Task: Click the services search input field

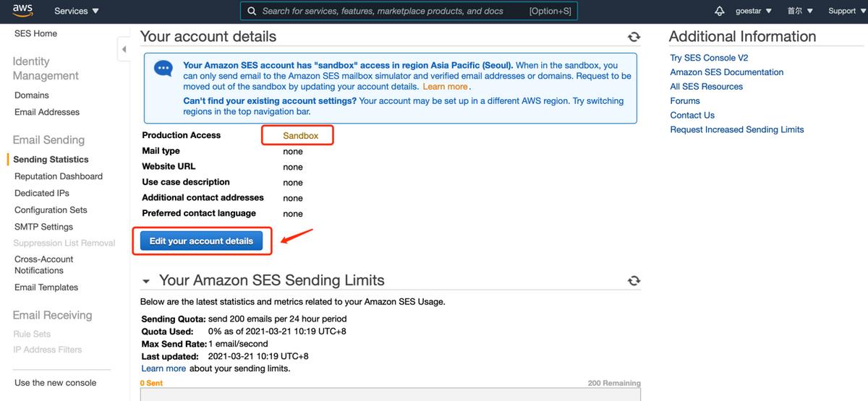Action: tap(409, 11)
